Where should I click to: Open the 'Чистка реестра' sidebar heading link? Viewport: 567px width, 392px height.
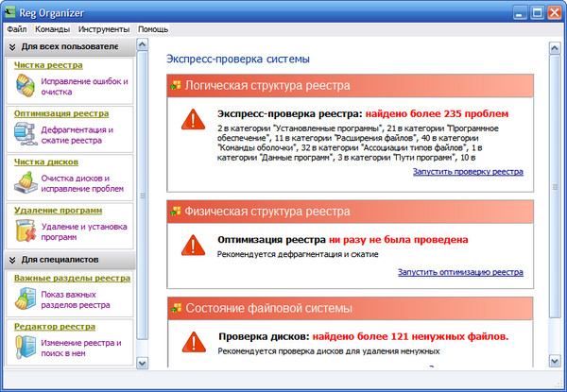coord(48,65)
